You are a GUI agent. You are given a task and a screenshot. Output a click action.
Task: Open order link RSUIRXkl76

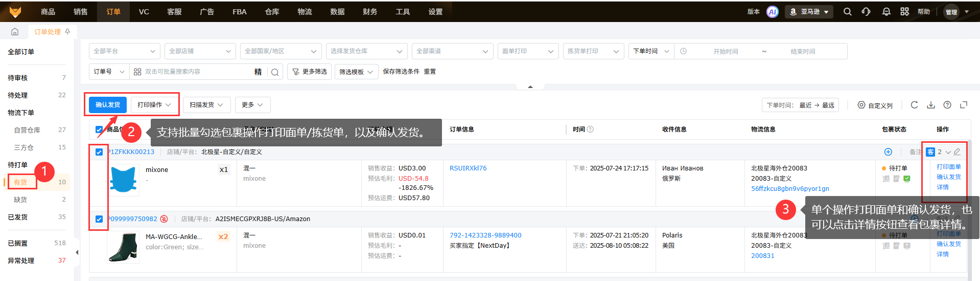468,168
